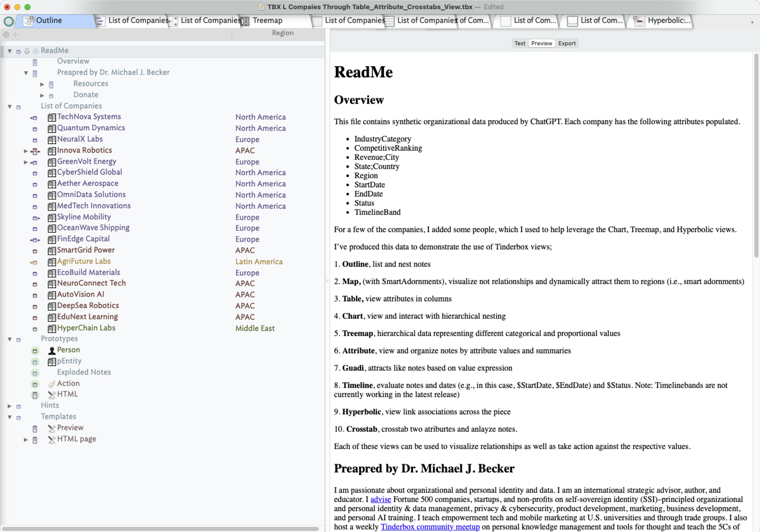
Task: Switch text pane to Export mode
Action: (x=567, y=43)
